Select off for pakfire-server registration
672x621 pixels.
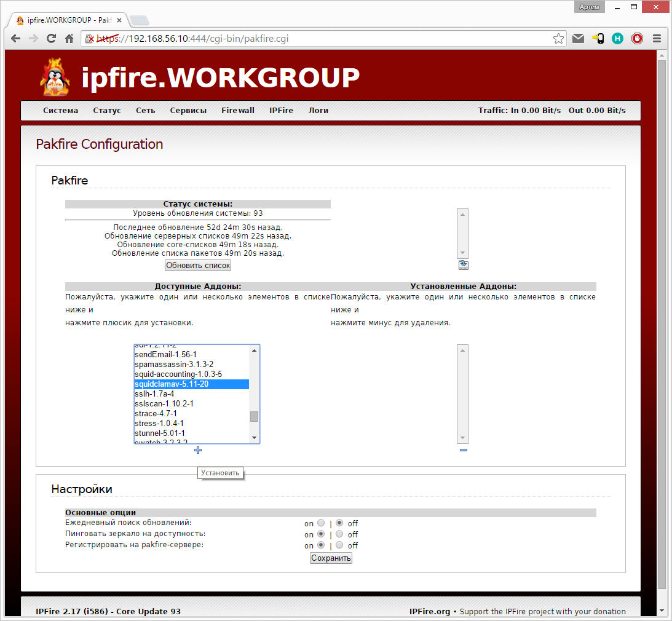click(x=339, y=545)
